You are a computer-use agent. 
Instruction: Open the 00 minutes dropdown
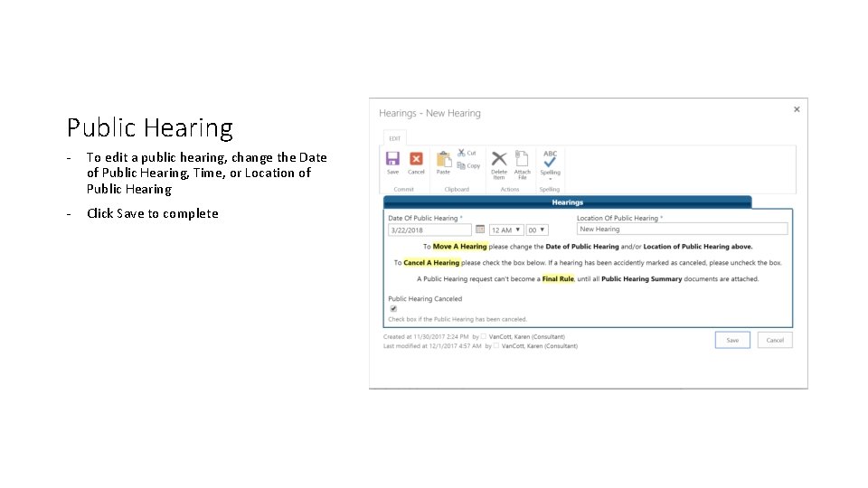pos(536,230)
